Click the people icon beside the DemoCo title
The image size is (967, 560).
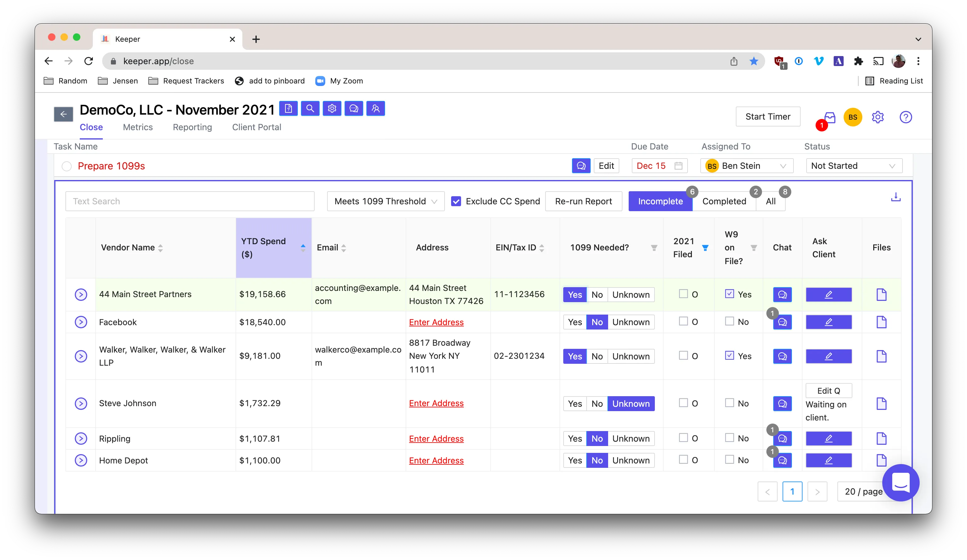[376, 109]
